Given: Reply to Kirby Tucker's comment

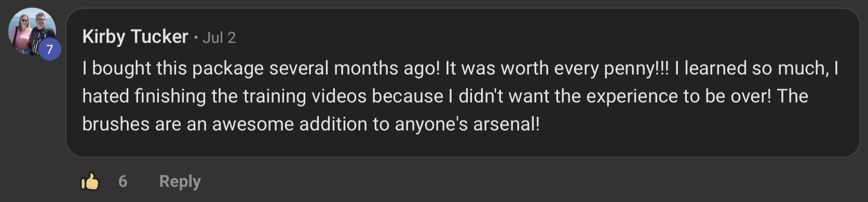Looking at the screenshot, I should click(180, 181).
